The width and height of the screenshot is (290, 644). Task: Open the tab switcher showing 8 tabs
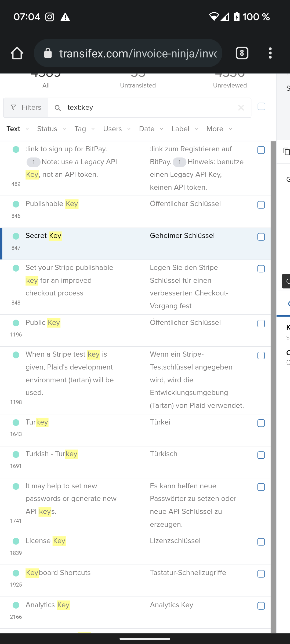pos(241,53)
